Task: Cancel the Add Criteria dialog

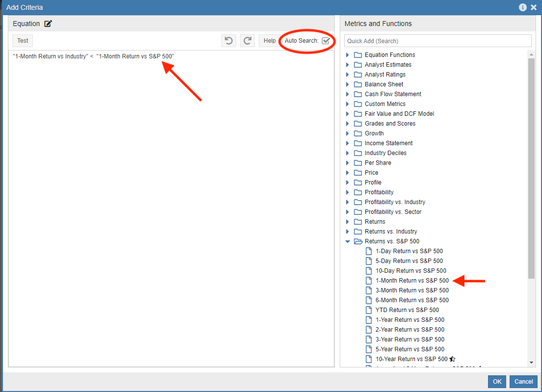Action: [523, 381]
